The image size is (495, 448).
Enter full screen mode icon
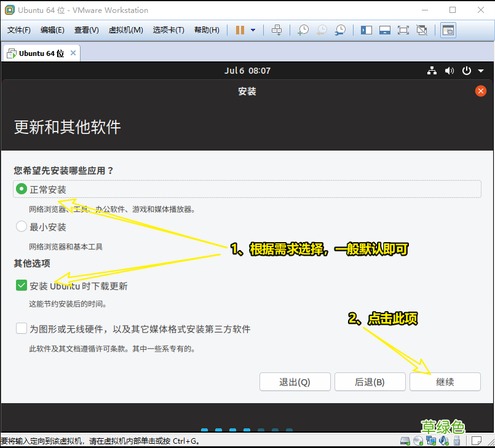(x=403, y=30)
